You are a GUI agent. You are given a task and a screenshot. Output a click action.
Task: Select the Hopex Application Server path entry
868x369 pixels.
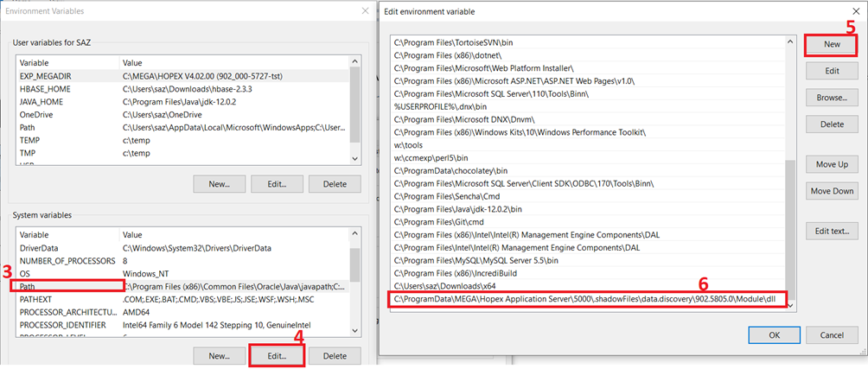pos(588,299)
